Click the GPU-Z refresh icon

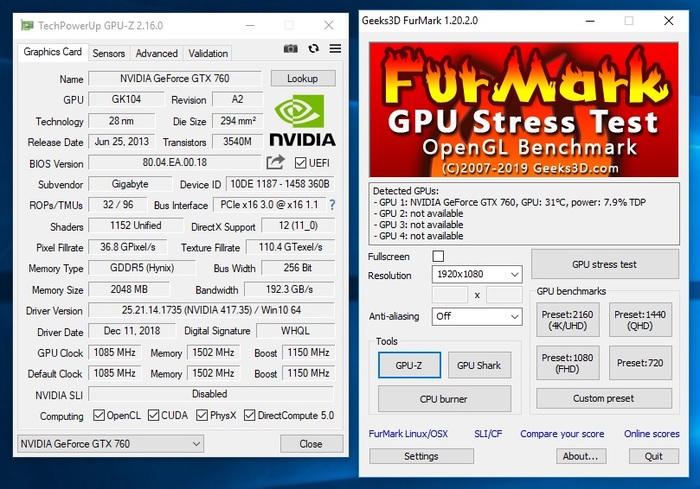coord(313,49)
